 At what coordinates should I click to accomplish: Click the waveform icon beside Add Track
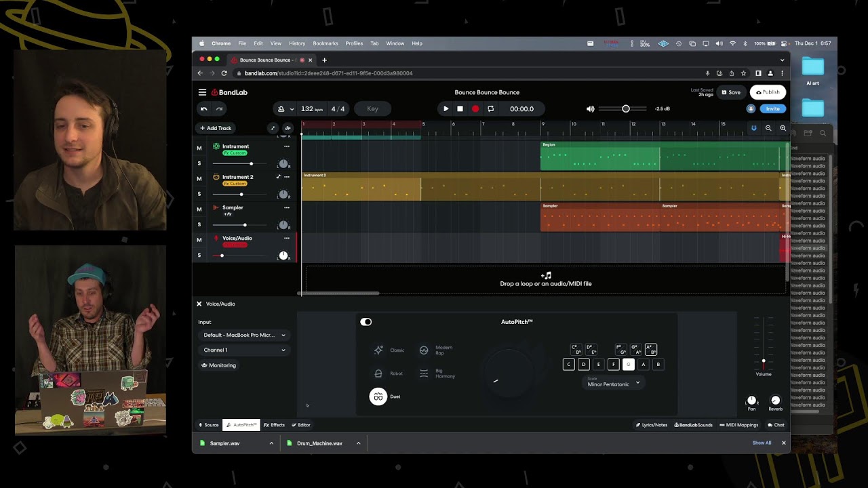(288, 128)
